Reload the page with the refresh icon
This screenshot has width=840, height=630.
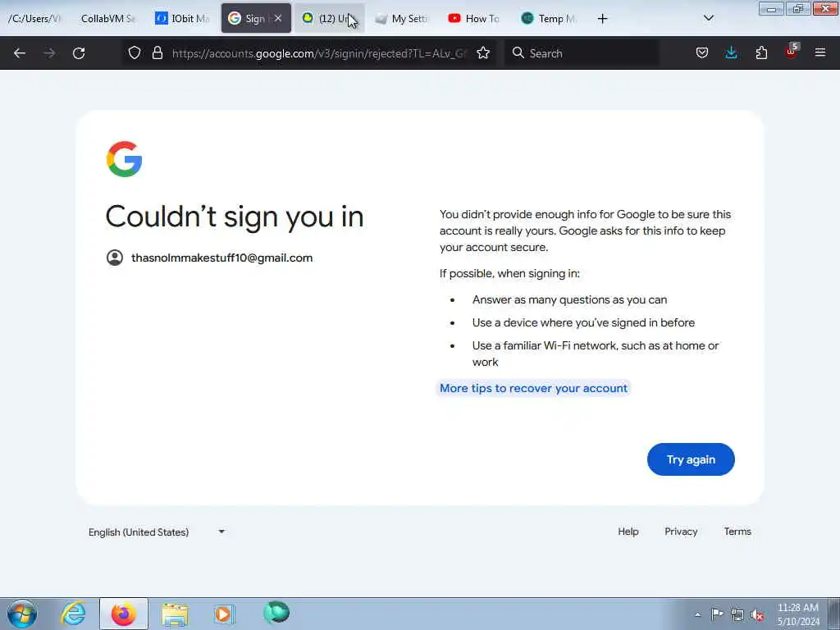(79, 53)
